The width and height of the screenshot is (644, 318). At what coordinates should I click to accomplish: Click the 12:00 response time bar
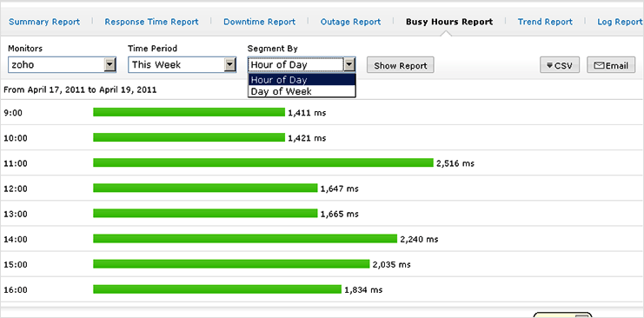[205, 189]
